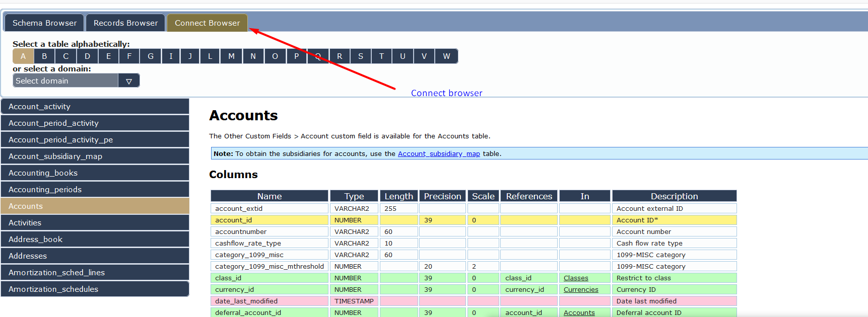
Task: Choose letter S in alphabet filter
Action: click(361, 56)
